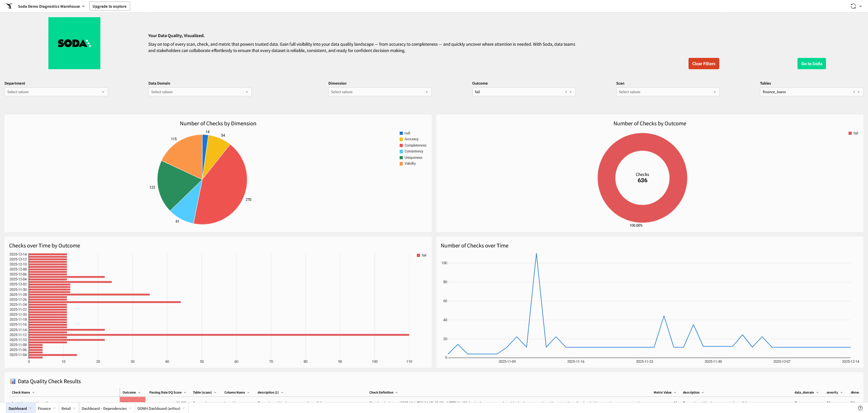Open the Check Name column sort arrow
This screenshot has height=413, width=868.
click(x=33, y=393)
